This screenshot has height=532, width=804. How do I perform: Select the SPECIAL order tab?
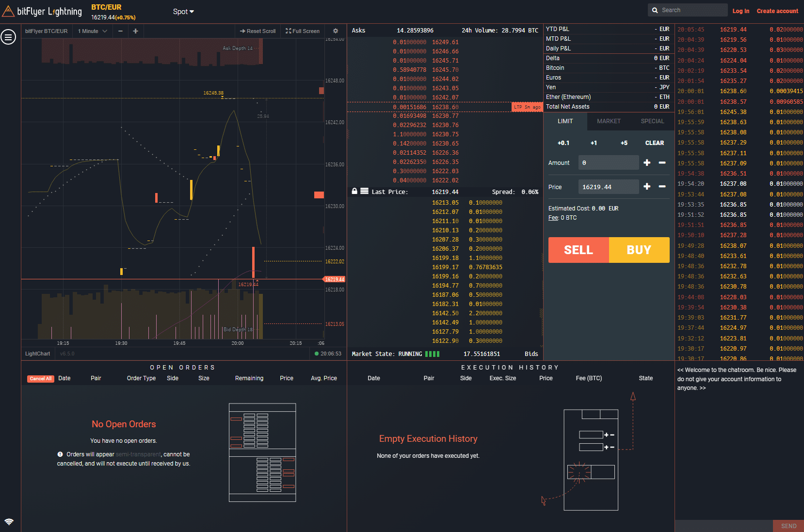(x=652, y=121)
